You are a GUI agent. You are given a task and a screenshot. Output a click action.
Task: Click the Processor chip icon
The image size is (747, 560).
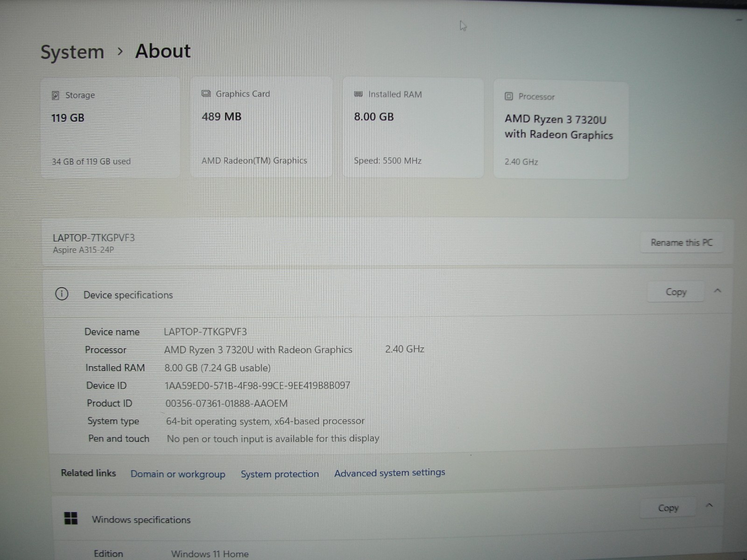(509, 96)
